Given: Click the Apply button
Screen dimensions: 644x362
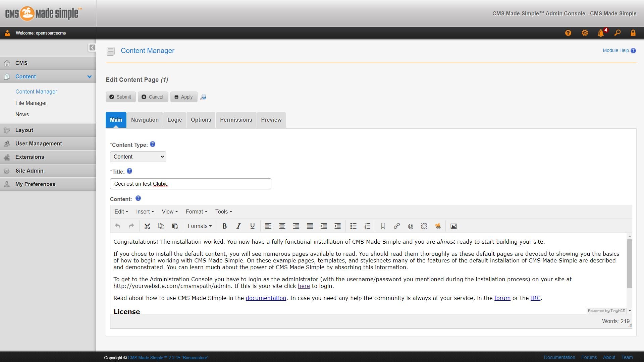Looking at the screenshot, I should [184, 97].
